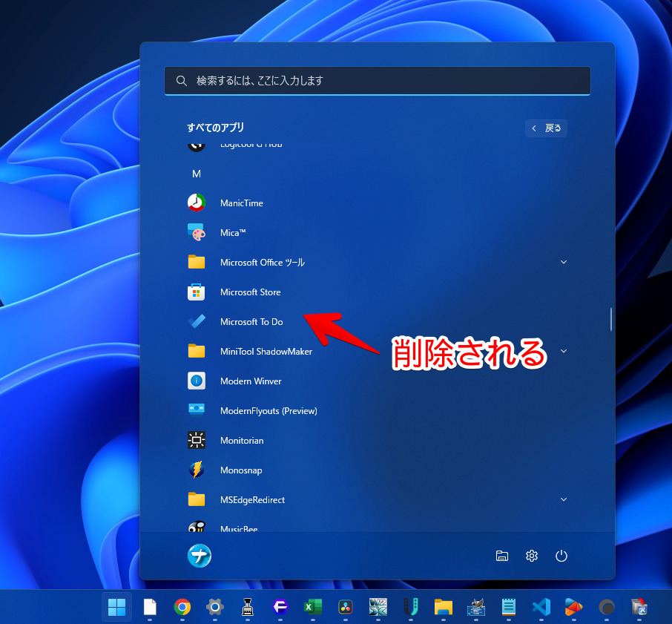Open GIMP from the taskbar
This screenshot has height=624, width=672.
coord(475,607)
